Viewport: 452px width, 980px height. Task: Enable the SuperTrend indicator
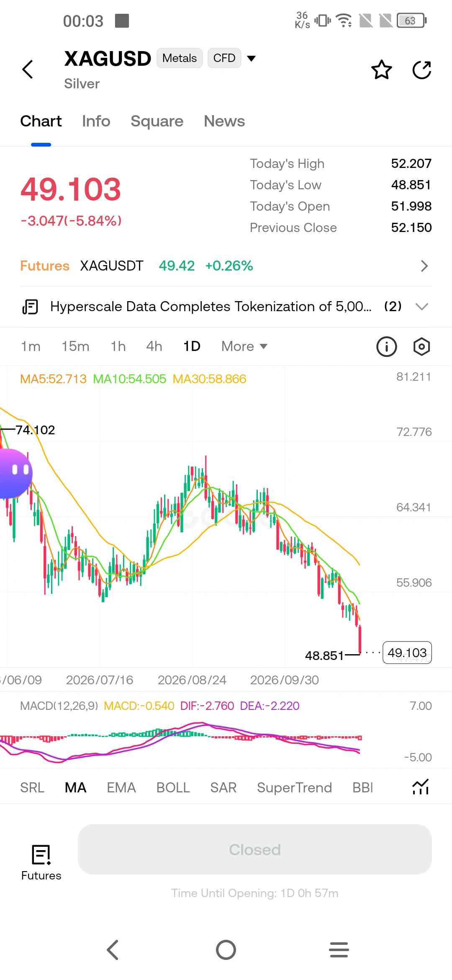[x=295, y=788]
